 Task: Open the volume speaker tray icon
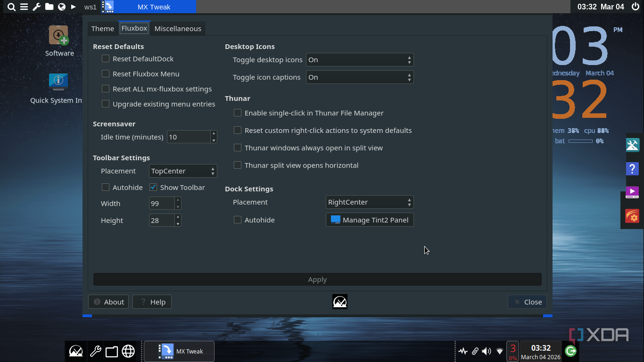tap(487, 351)
